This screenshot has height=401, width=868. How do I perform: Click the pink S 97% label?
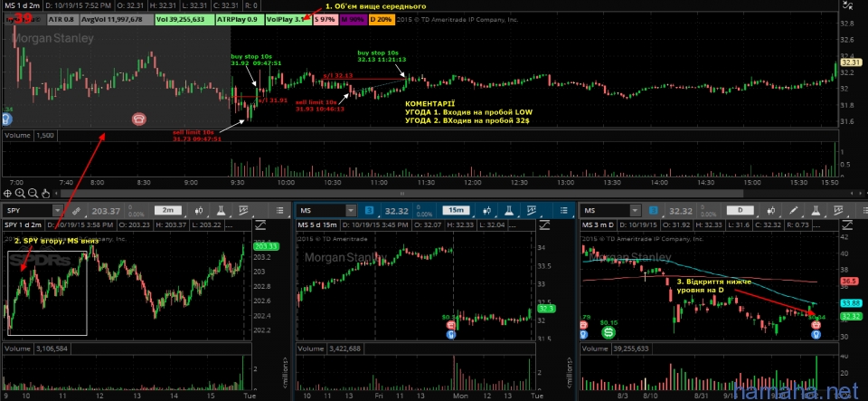coord(325,19)
